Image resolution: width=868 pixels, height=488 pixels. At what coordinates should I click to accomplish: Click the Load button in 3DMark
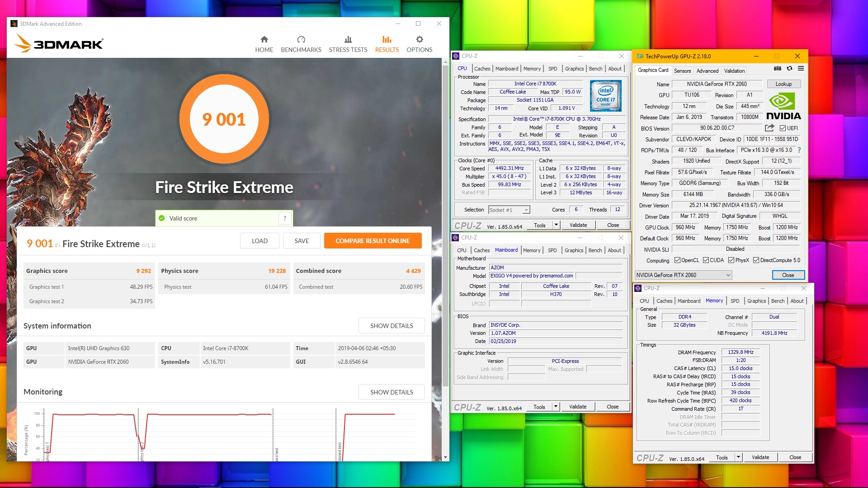tap(259, 241)
